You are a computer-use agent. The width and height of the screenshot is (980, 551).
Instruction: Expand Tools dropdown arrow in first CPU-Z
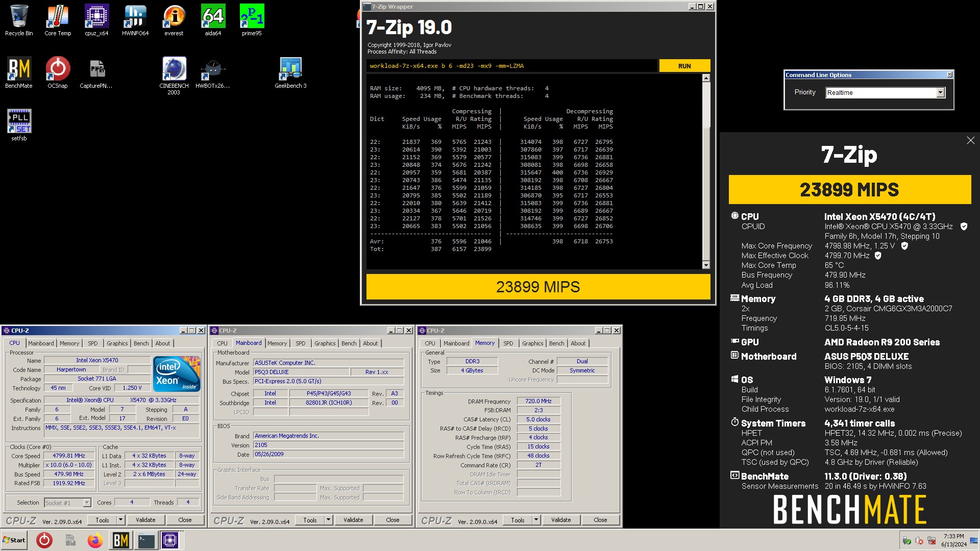pos(121,520)
